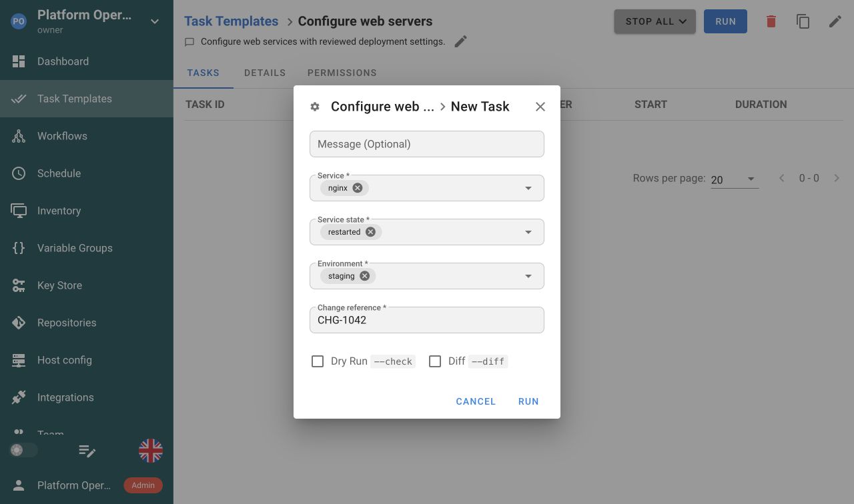The width and height of the screenshot is (854, 504).
Task: Switch to the Permissions tab
Action: coord(342,73)
